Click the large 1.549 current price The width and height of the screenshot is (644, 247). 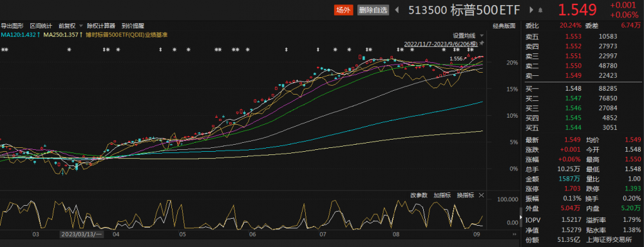point(577,10)
